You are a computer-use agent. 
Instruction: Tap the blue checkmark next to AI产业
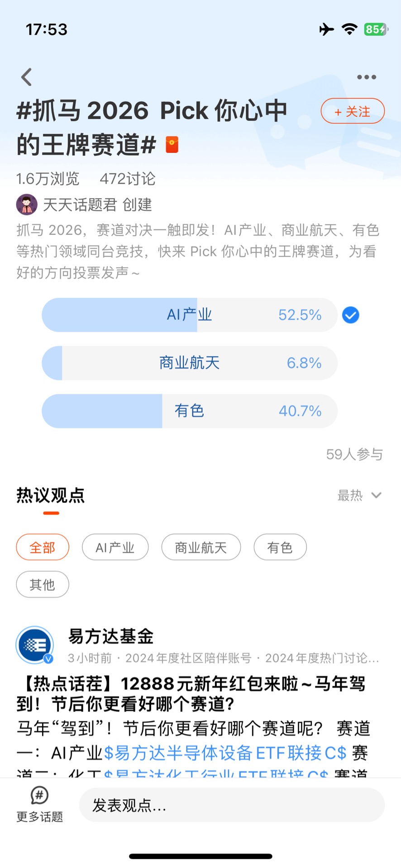coord(350,315)
